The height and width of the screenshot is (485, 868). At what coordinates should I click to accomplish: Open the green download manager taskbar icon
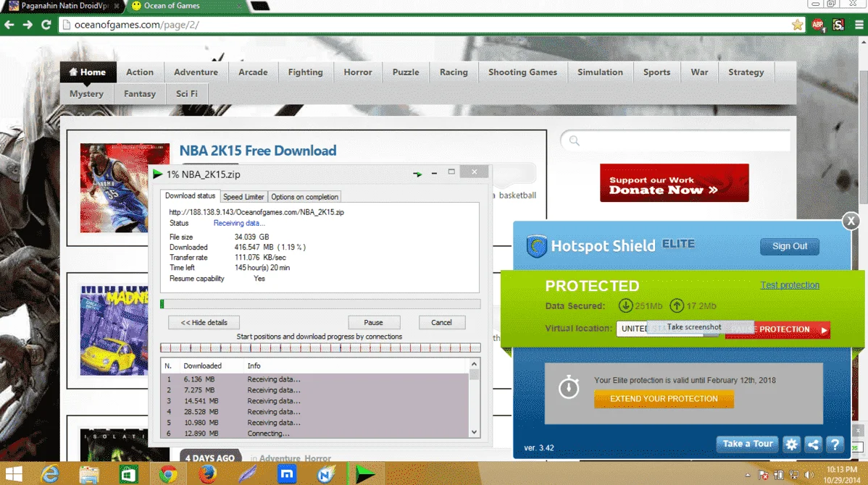364,474
